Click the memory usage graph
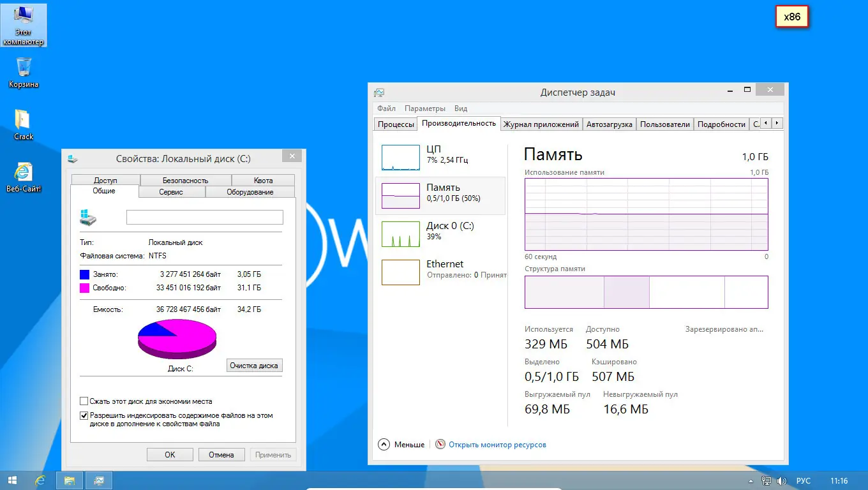868x490 pixels. click(x=646, y=214)
